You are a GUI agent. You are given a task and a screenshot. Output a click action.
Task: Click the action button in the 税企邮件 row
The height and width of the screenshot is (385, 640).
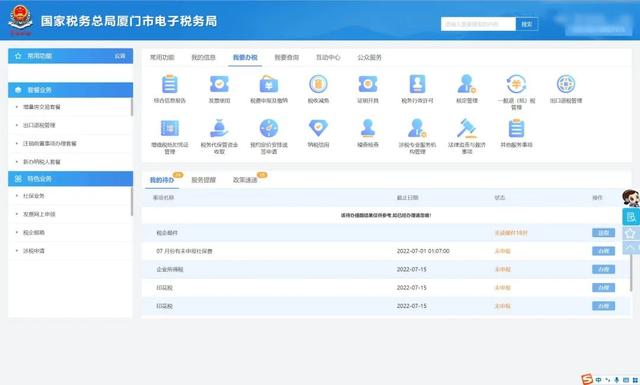[603, 233]
